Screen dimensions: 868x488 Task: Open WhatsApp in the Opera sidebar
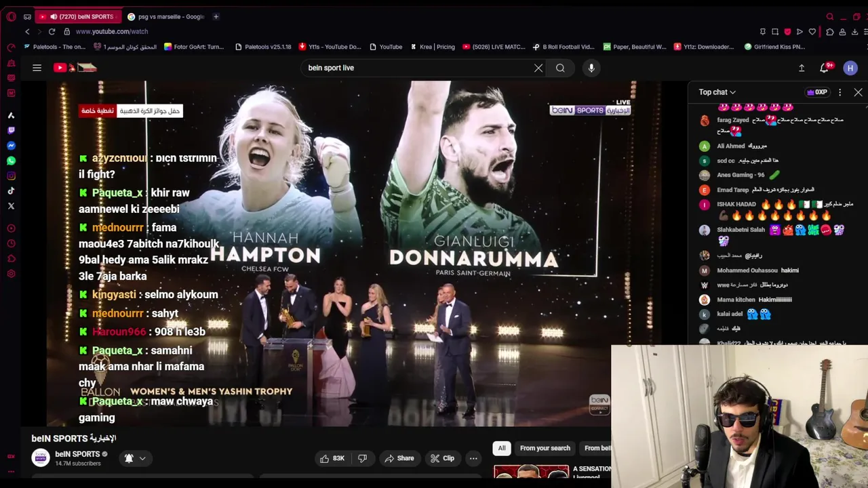pos(11,161)
